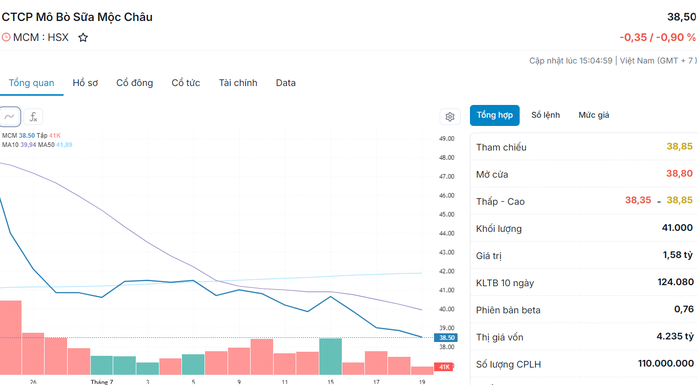Open chart settings gear icon
The height and width of the screenshot is (385, 698).
(450, 117)
